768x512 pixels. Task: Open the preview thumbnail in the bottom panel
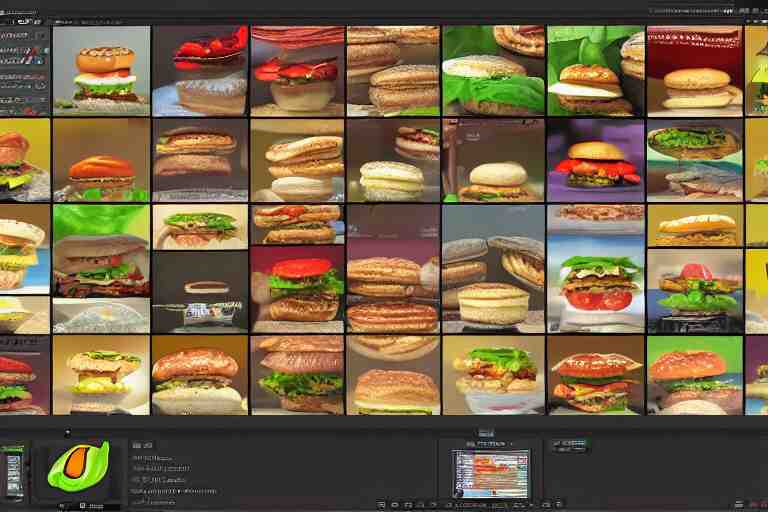coord(490,473)
